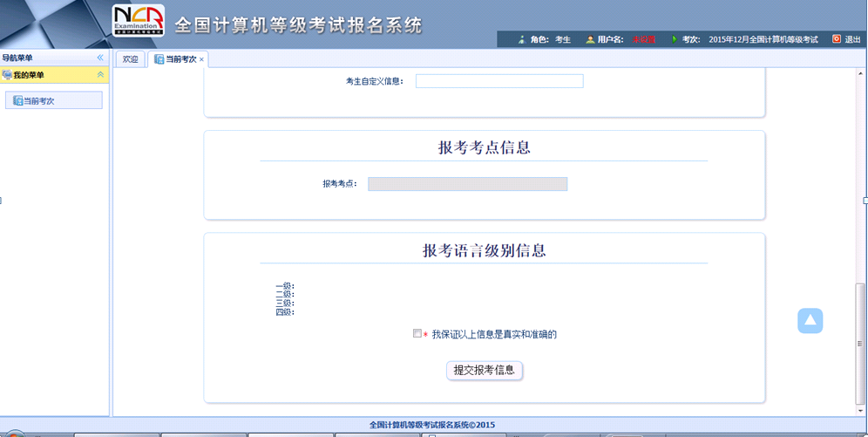
Task: Click the user avatar icon beside 用户名
Action: [x=590, y=39]
